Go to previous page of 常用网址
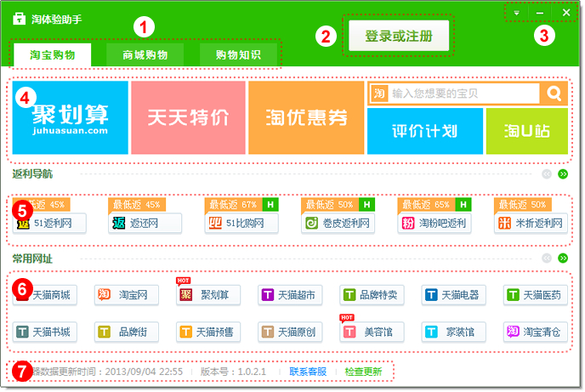 [x=547, y=258]
